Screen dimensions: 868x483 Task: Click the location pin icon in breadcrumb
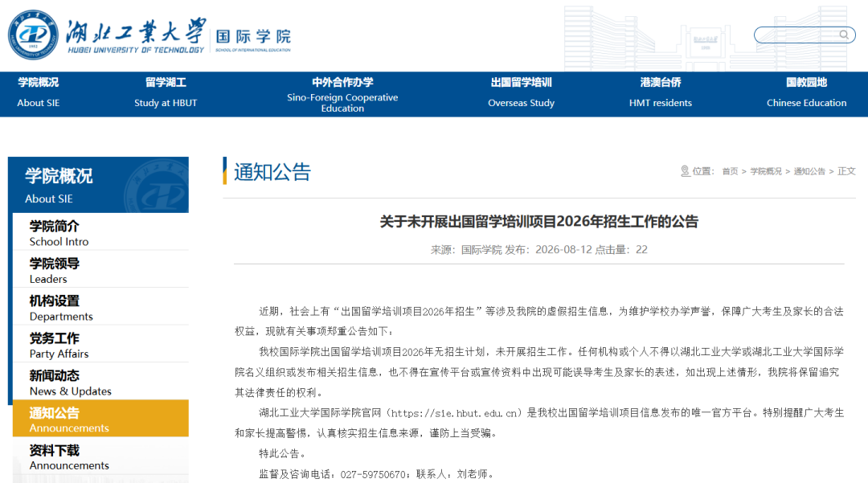pos(685,171)
